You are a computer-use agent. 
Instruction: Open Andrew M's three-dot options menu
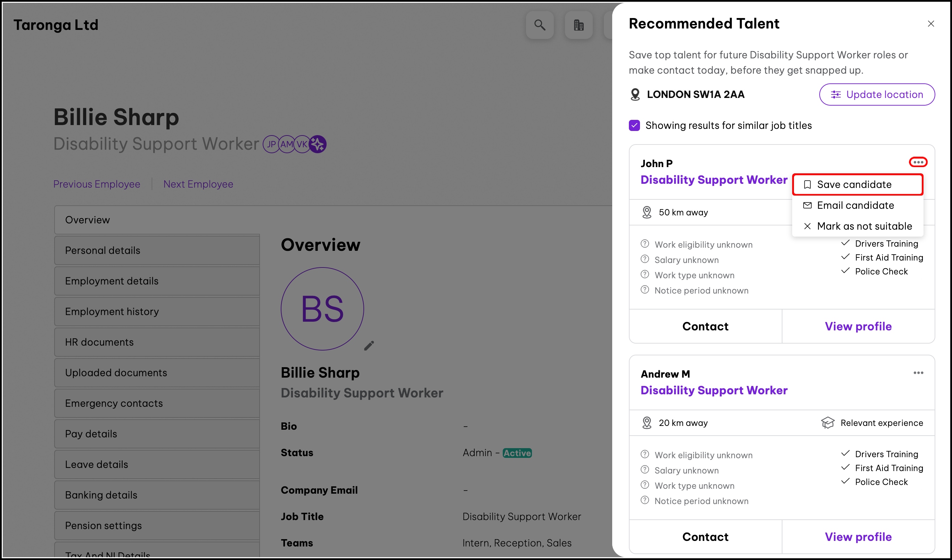click(918, 373)
